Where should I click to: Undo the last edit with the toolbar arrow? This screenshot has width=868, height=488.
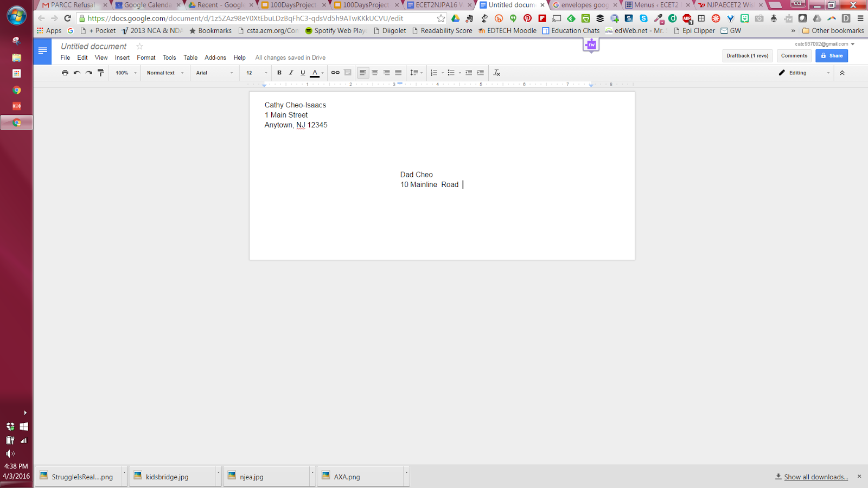[x=77, y=73]
